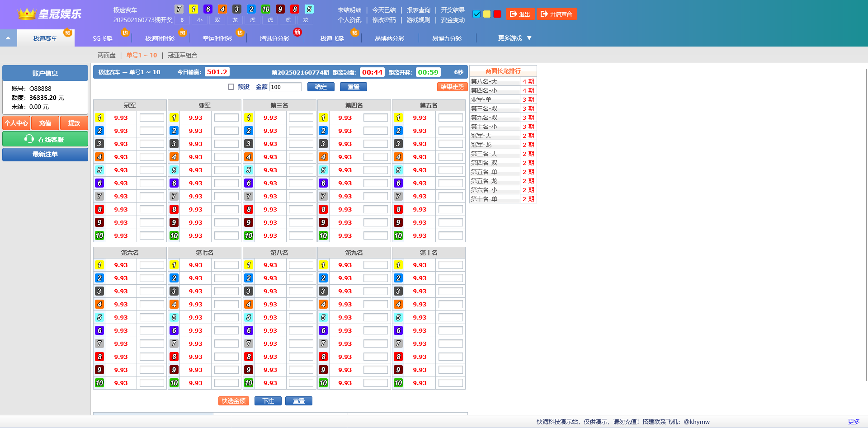Open the 个人资讯 link
The height and width of the screenshot is (428, 868).
pyautogui.click(x=349, y=20)
